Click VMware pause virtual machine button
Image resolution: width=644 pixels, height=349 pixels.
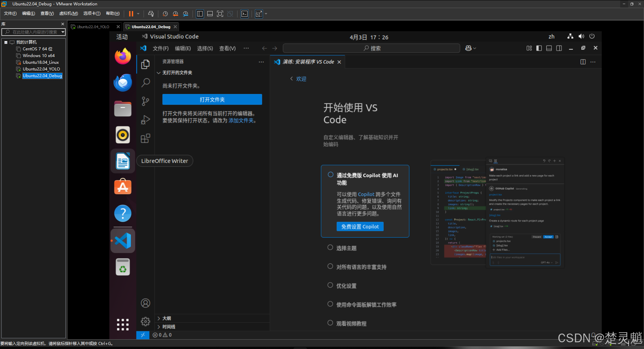(x=131, y=14)
